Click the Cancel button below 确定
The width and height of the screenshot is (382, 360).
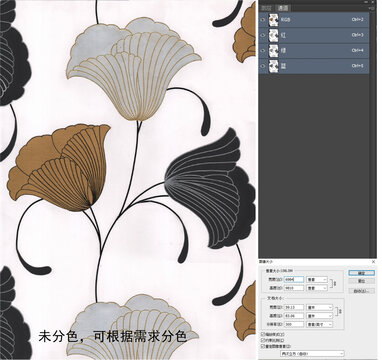(x=362, y=281)
